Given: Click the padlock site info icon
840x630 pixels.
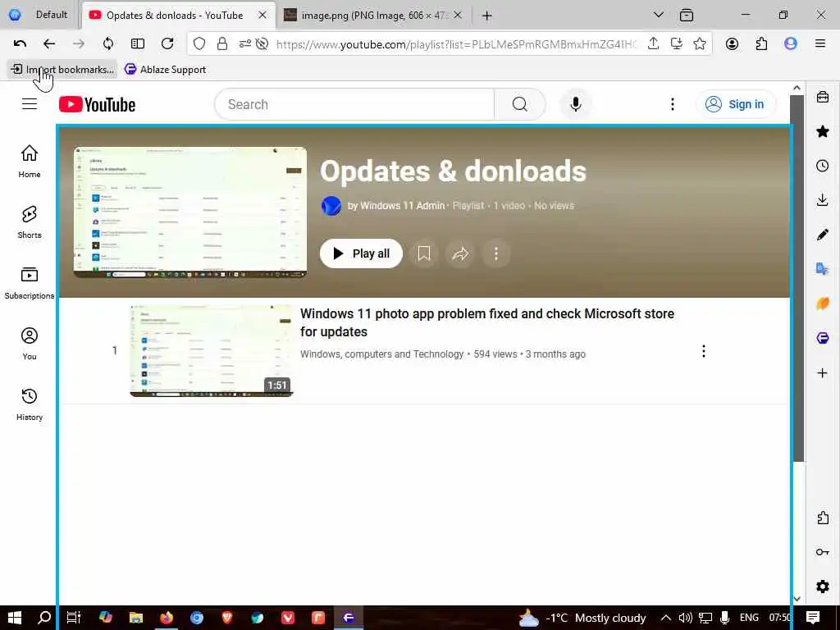Looking at the screenshot, I should [x=222, y=44].
